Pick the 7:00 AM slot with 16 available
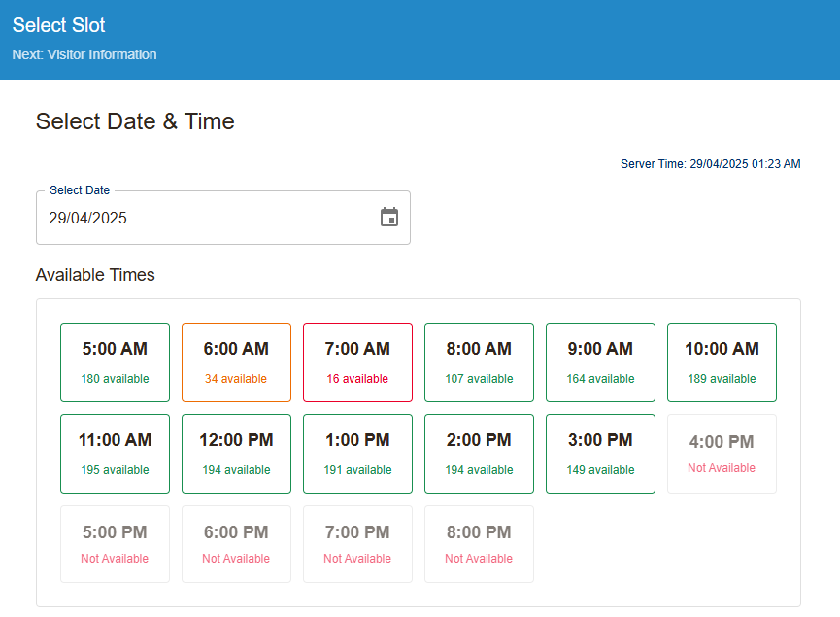The image size is (840, 617). tap(357, 361)
